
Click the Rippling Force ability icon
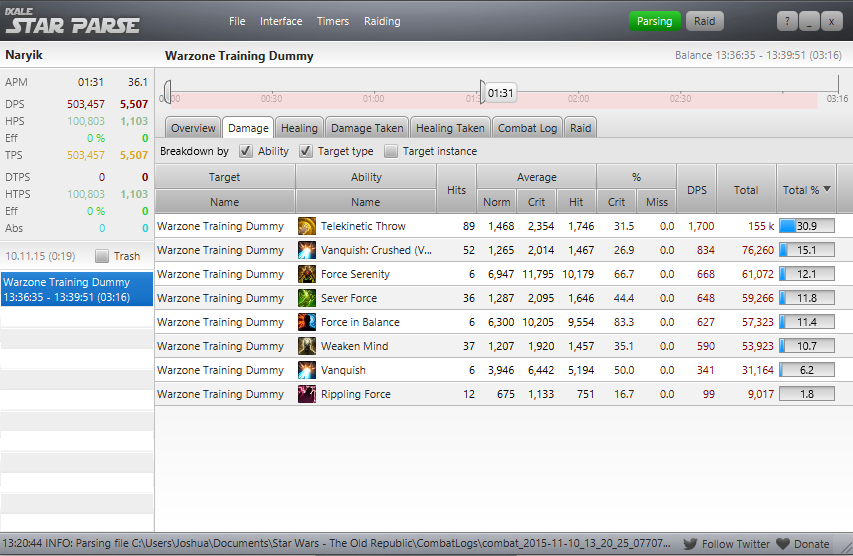307,394
